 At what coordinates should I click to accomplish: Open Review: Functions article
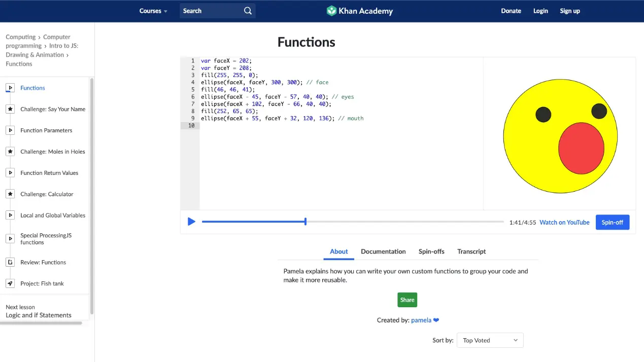43,262
